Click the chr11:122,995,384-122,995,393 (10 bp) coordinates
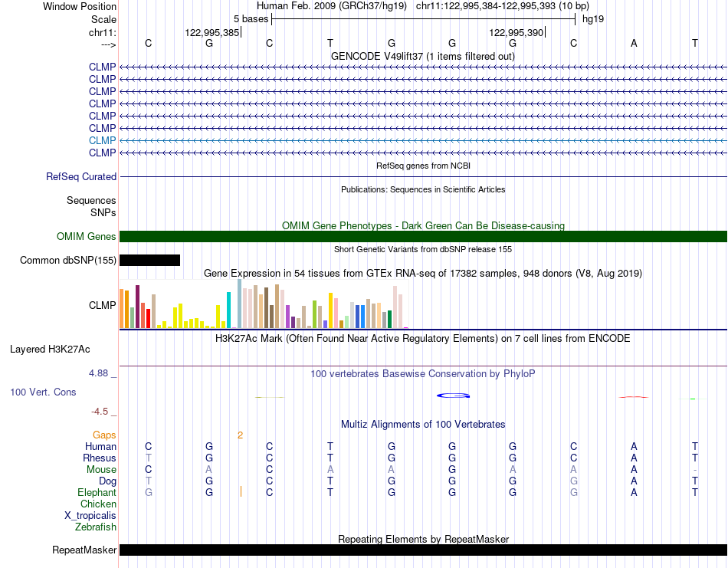 (x=503, y=6)
